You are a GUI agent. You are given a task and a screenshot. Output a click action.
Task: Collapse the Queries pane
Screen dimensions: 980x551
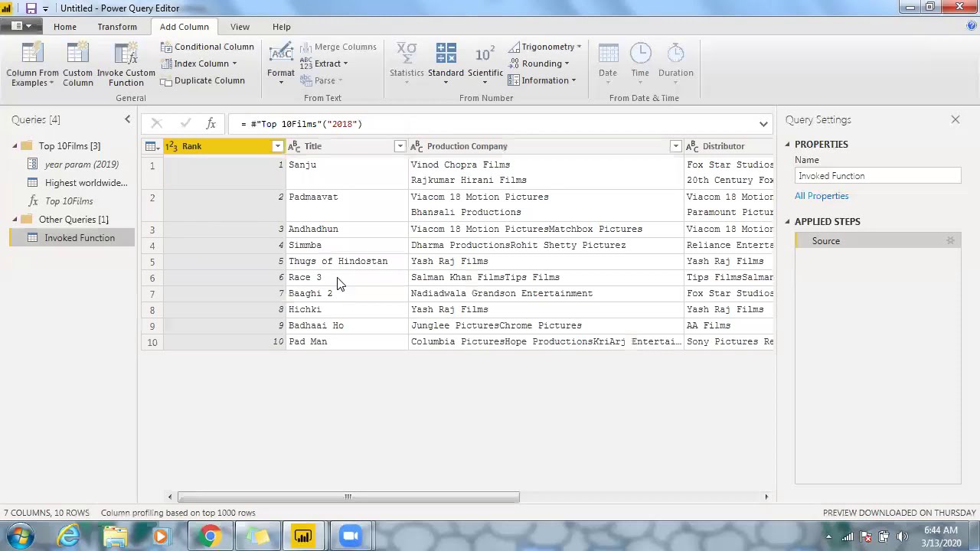[128, 119]
